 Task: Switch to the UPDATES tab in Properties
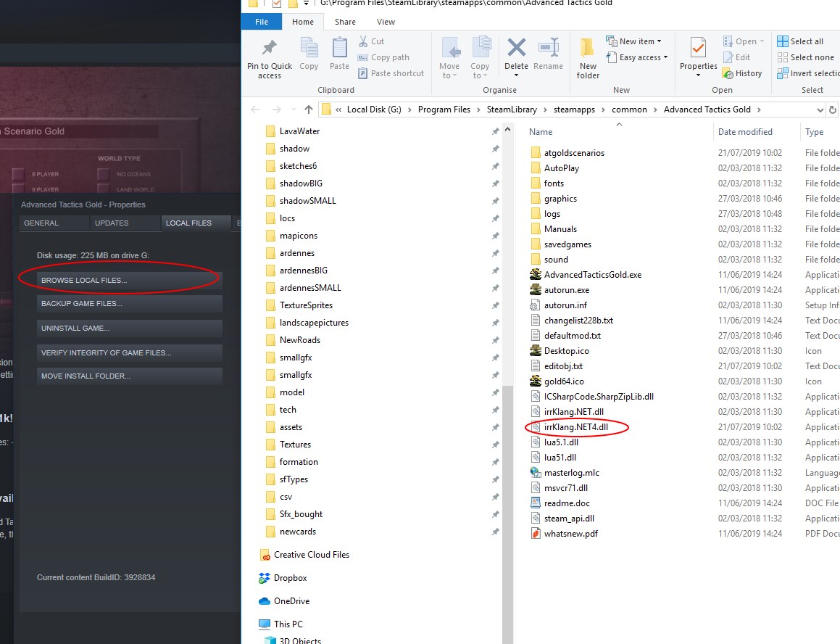112,223
